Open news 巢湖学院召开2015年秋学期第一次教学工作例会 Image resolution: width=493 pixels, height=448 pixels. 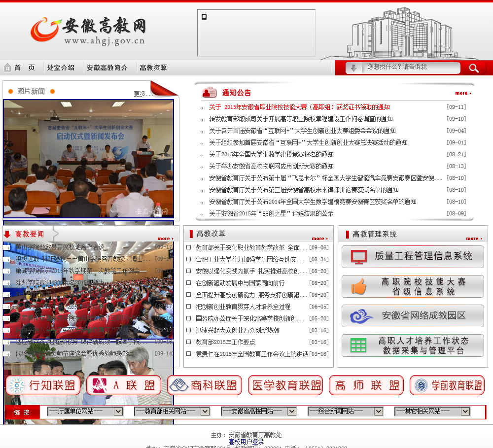[78, 271]
